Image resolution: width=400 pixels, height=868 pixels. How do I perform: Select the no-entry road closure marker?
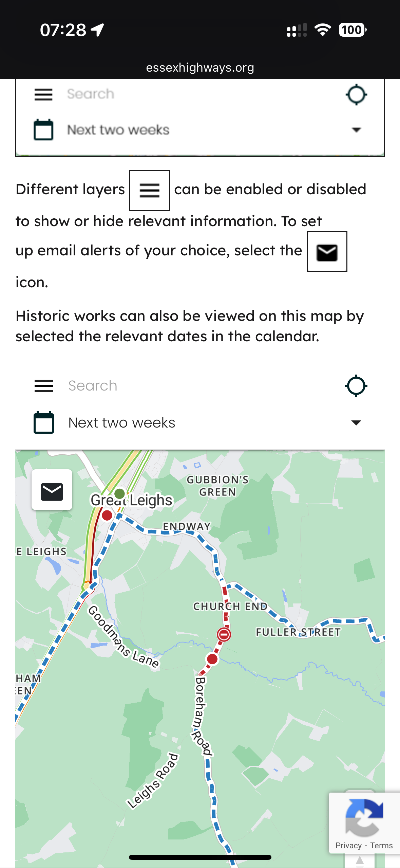click(224, 634)
